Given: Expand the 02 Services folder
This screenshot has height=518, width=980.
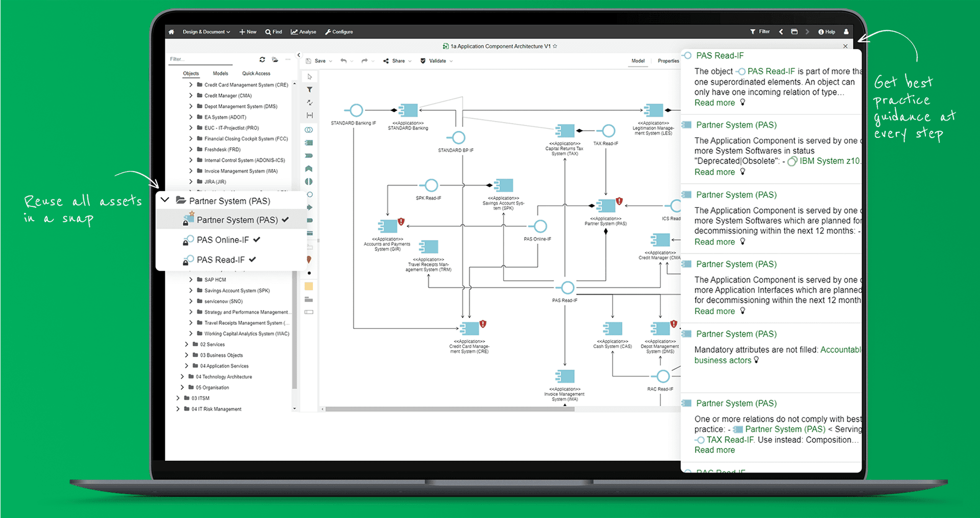Looking at the screenshot, I should click(x=187, y=344).
